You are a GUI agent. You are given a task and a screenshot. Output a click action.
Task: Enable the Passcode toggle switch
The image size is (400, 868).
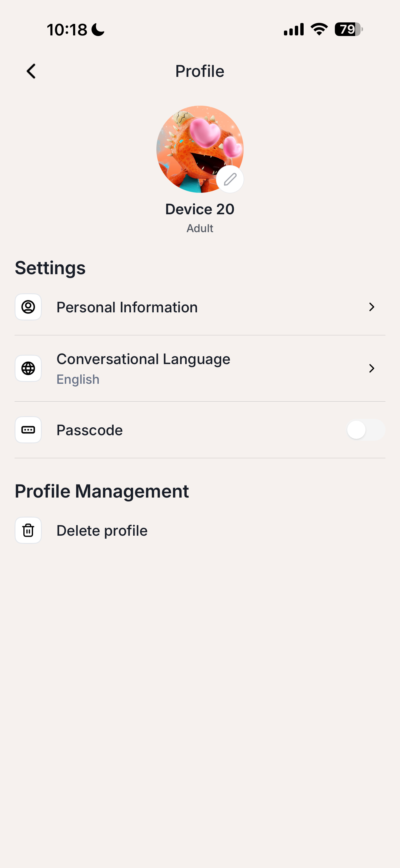365,430
